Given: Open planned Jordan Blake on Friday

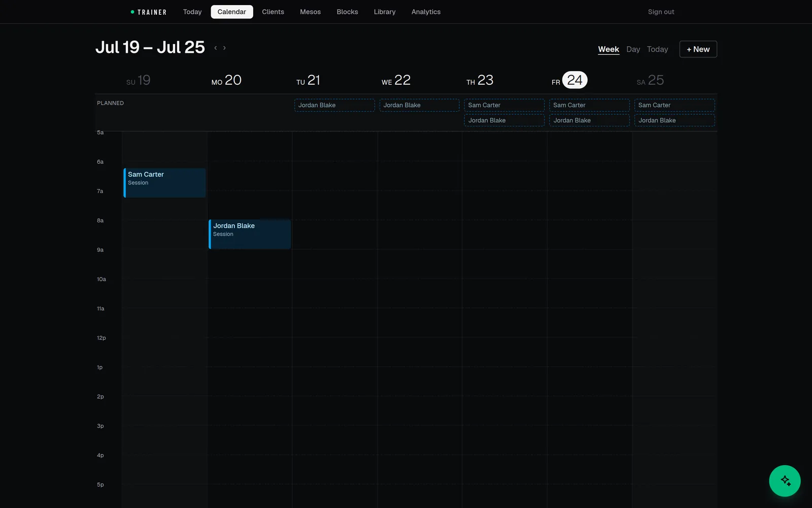Looking at the screenshot, I should point(589,120).
